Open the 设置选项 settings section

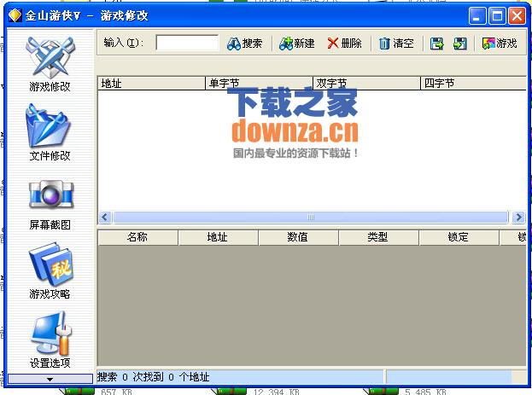coord(50,340)
